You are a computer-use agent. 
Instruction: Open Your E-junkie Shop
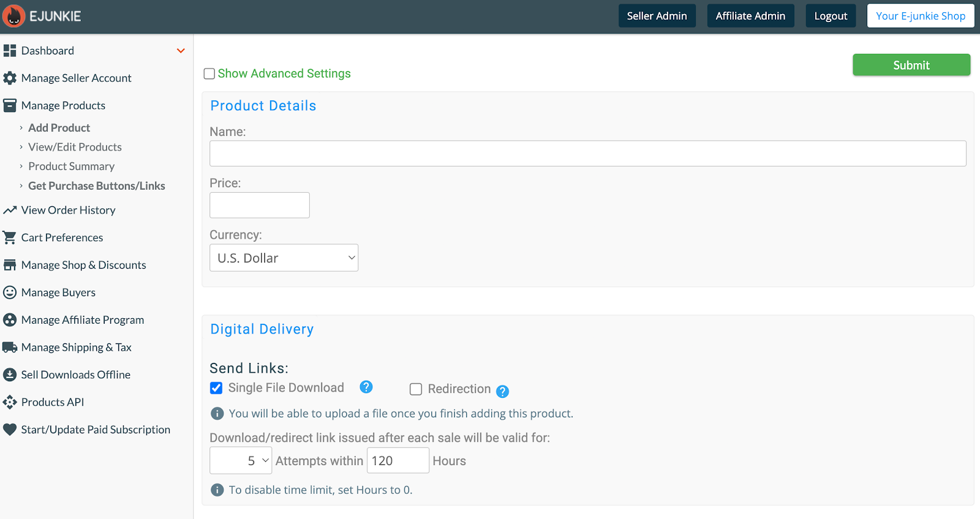[x=921, y=16]
